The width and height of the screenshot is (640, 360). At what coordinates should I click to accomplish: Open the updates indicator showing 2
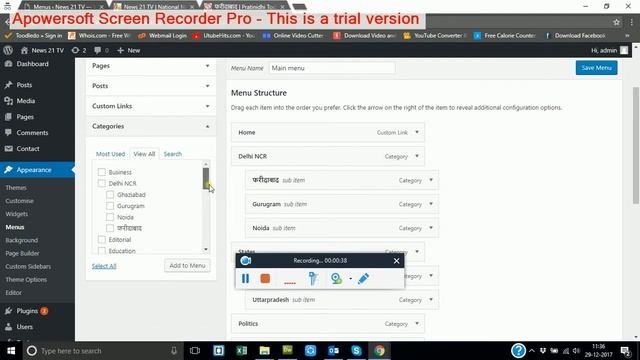(x=79, y=50)
